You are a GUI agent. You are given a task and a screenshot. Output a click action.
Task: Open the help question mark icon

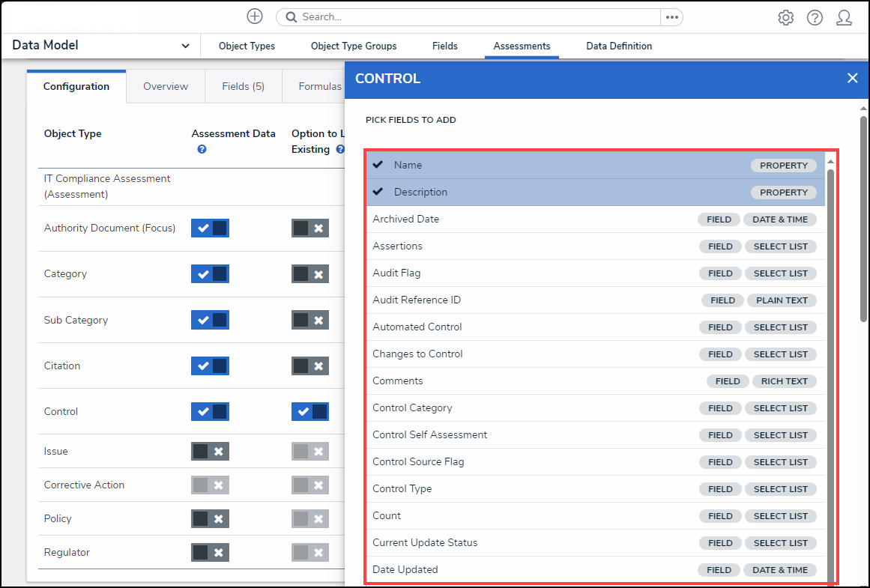tap(815, 17)
